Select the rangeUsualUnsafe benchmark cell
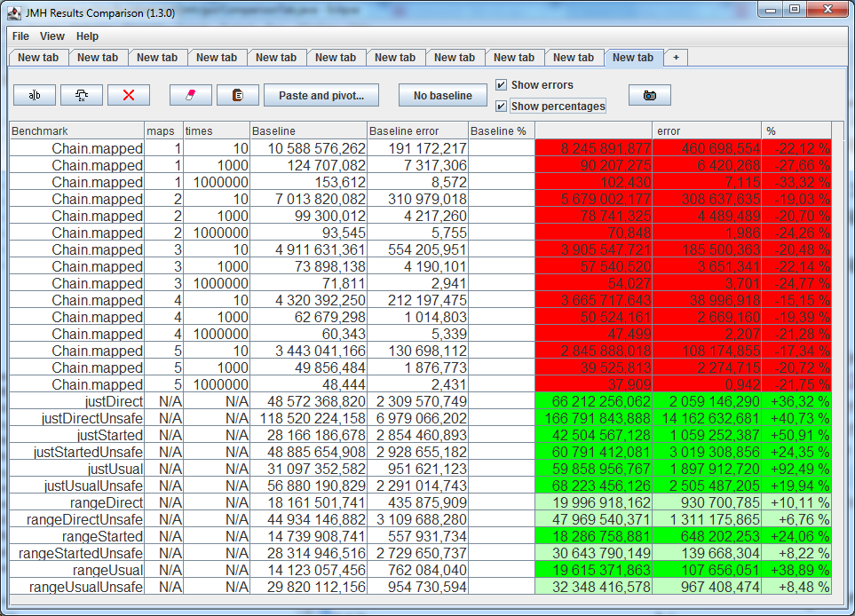Image resolution: width=855 pixels, height=616 pixels. click(77, 587)
